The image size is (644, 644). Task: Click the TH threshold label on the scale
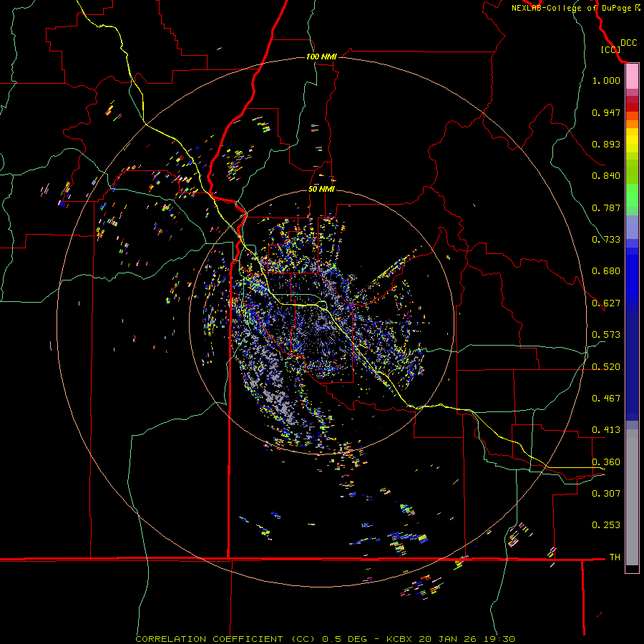[615, 557]
